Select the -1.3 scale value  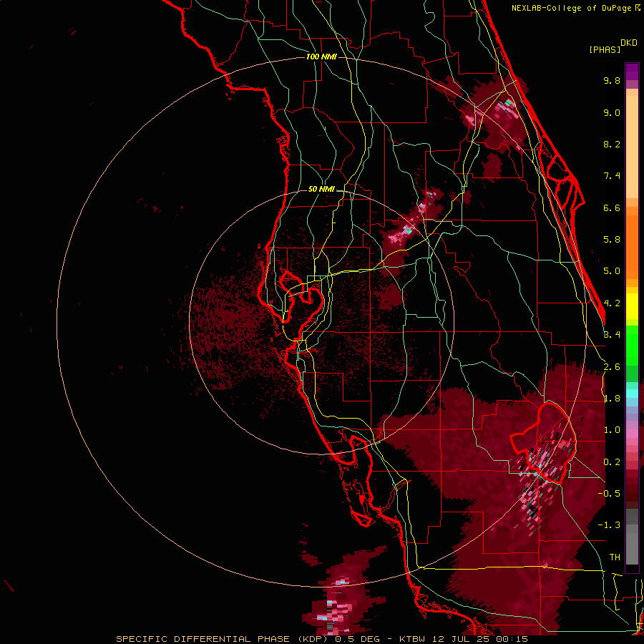pos(609,525)
